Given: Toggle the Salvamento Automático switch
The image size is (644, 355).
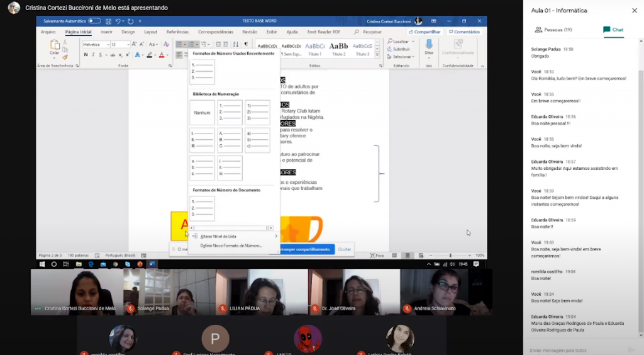Looking at the screenshot, I should (94, 21).
